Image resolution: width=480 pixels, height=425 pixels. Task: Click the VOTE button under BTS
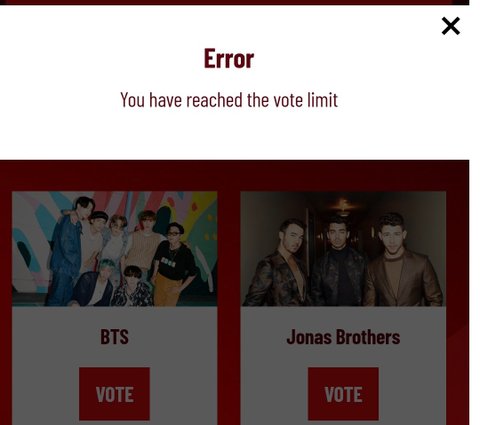click(114, 394)
